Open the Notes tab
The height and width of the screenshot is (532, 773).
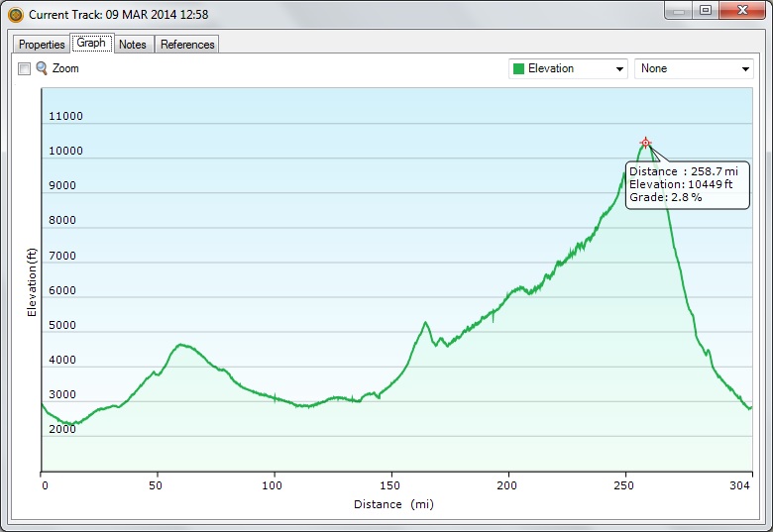(133, 45)
